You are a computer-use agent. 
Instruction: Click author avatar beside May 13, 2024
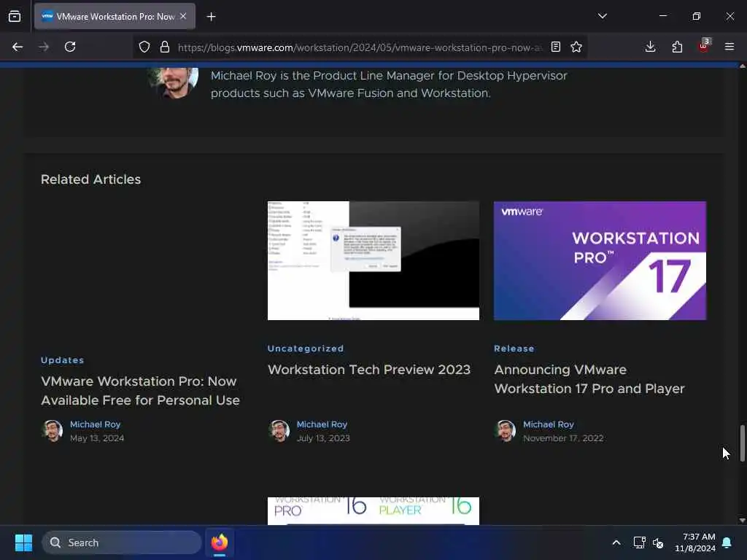53,431
